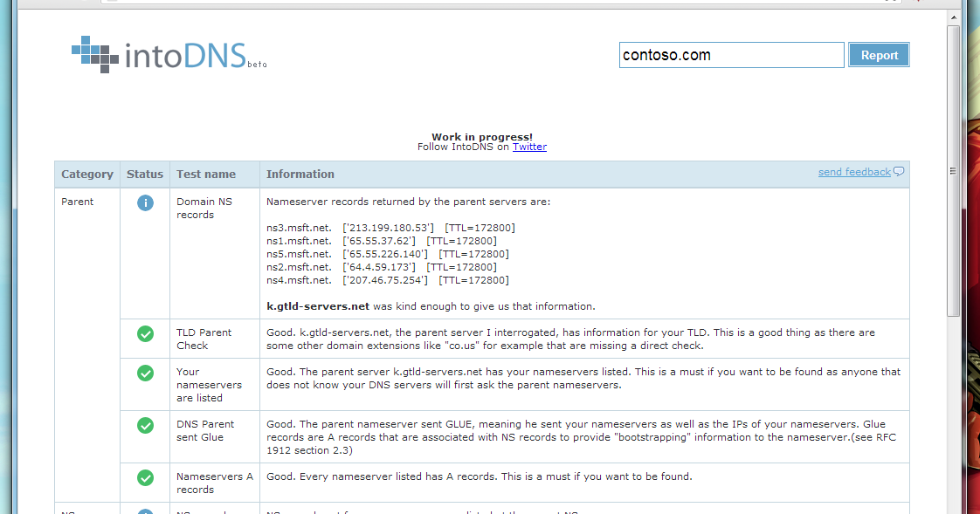Click the Work in progress! heading
The width and height of the screenshot is (980, 514).
[x=482, y=137]
